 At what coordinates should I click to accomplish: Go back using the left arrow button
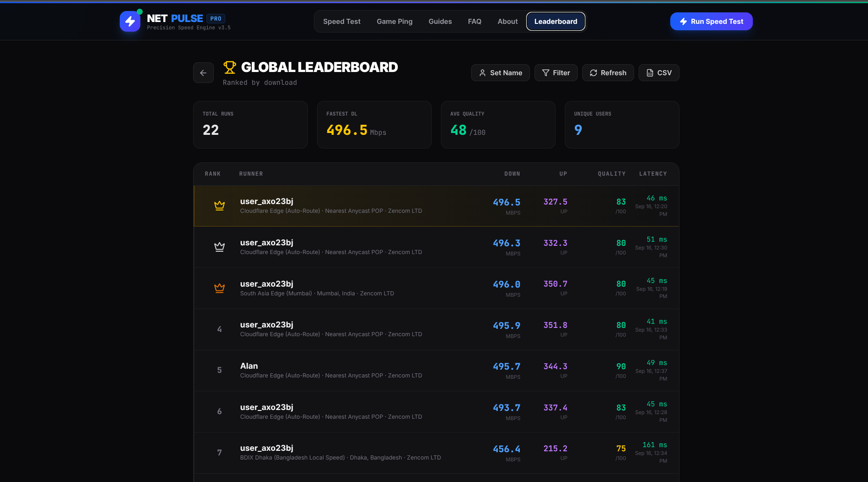(x=203, y=73)
